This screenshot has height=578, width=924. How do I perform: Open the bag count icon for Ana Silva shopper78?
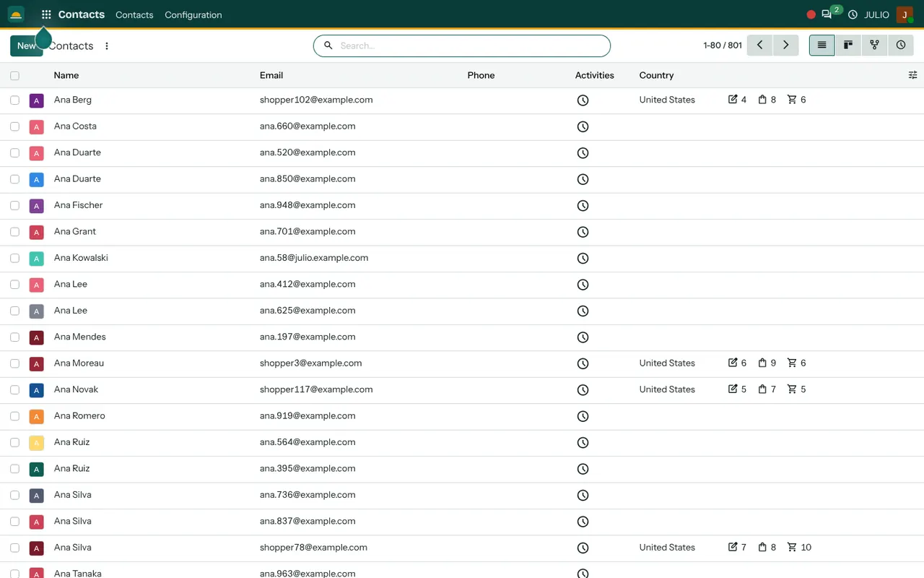767,547
